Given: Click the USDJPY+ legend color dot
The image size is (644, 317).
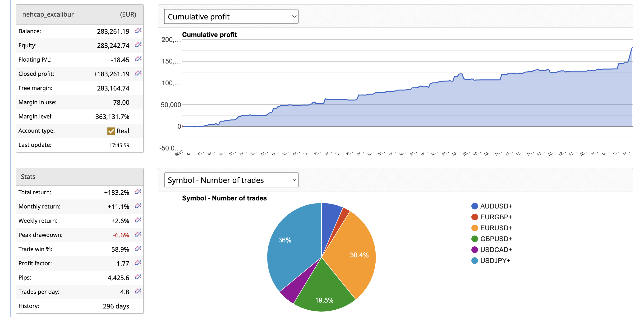Looking at the screenshot, I should point(474,261).
